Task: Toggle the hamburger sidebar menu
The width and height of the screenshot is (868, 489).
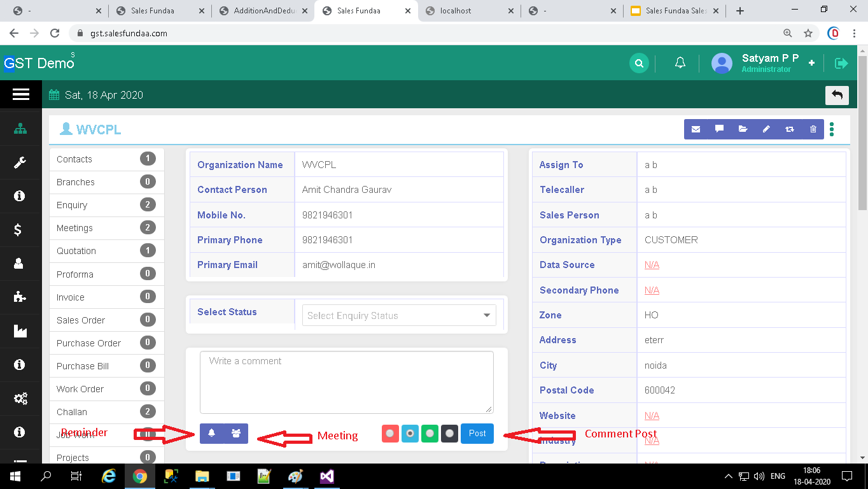Action: [21, 95]
